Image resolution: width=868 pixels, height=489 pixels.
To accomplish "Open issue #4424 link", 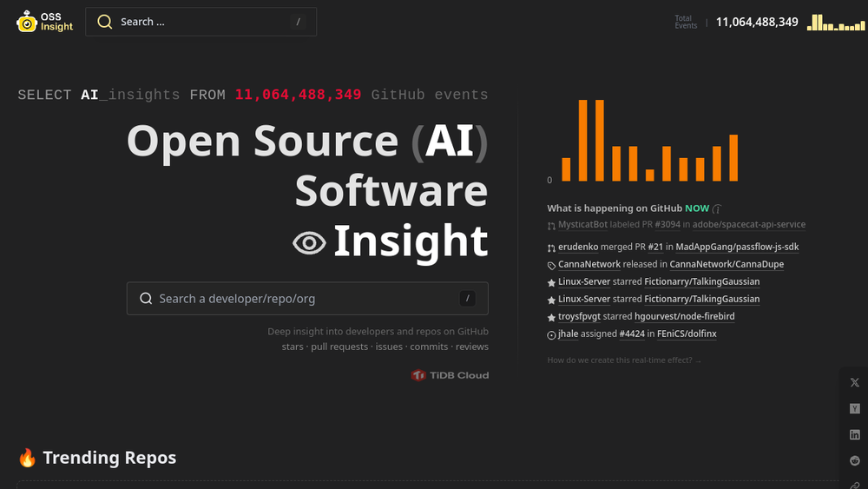I will coord(632,334).
